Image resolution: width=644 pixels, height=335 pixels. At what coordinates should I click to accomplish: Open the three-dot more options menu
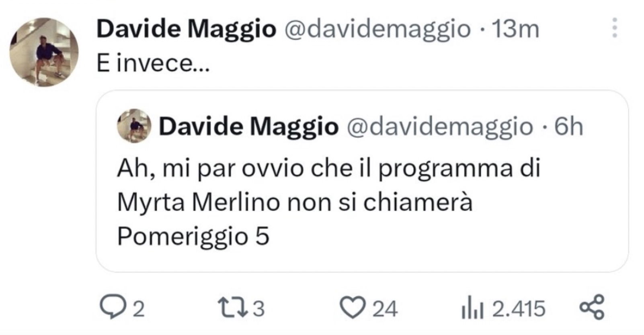pos(614,28)
